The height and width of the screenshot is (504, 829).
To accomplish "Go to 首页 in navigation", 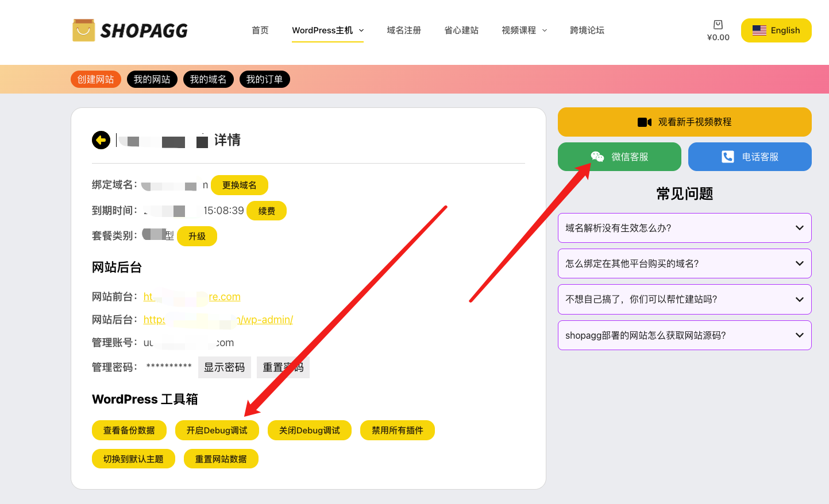I will pos(260,30).
